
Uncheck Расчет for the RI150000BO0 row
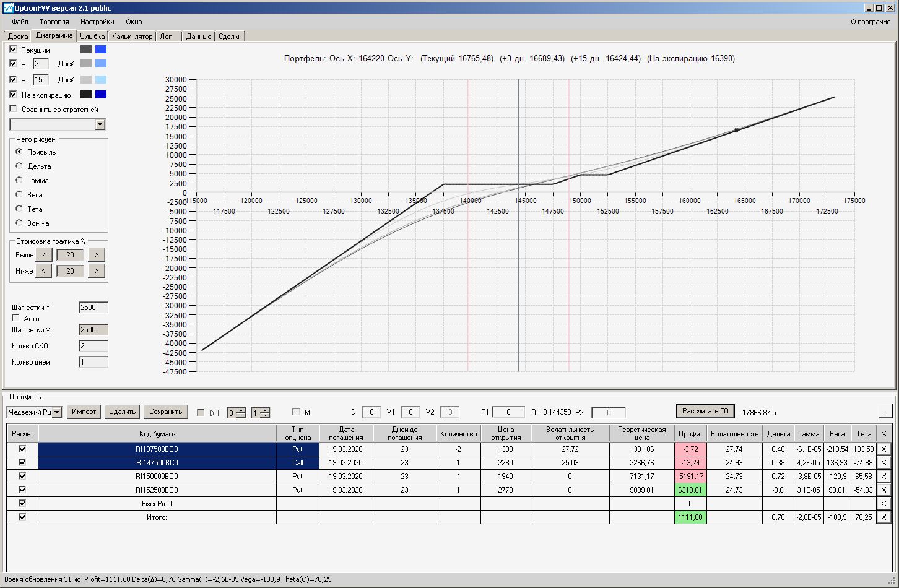coord(22,477)
